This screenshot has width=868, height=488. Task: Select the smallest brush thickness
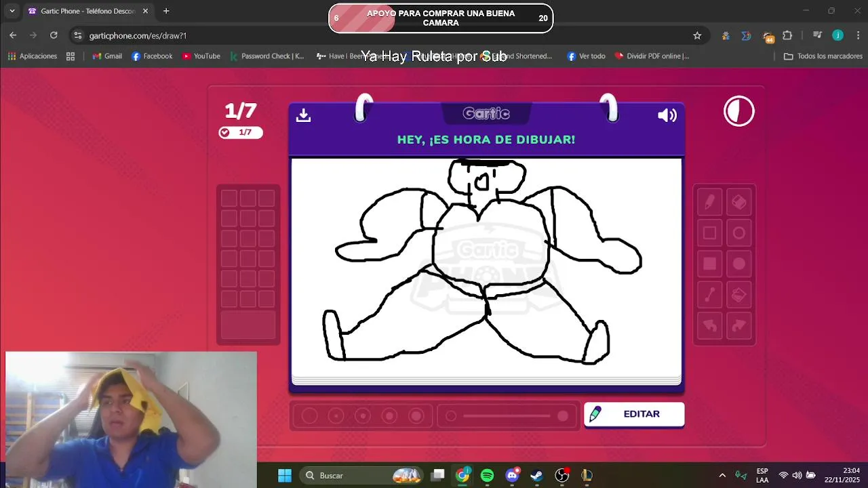(x=309, y=416)
